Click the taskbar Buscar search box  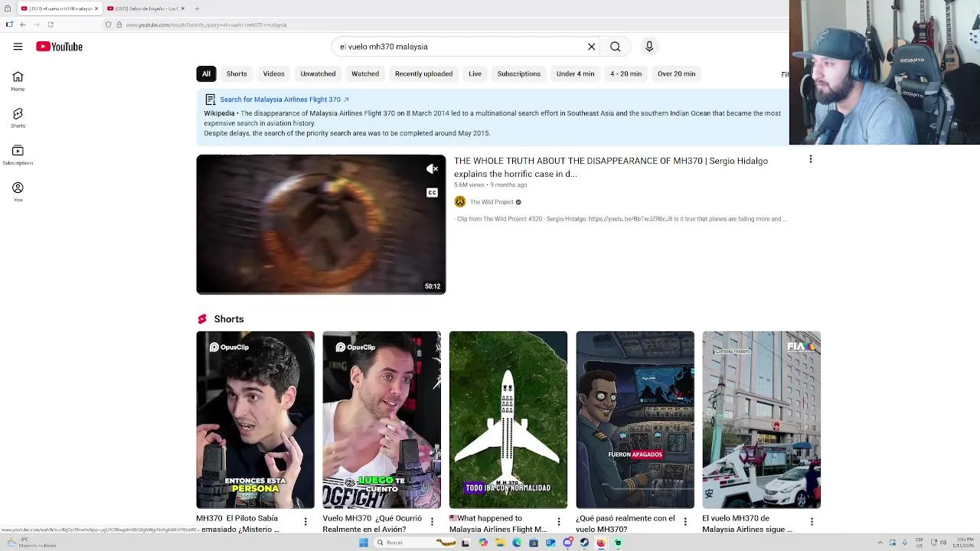click(414, 543)
